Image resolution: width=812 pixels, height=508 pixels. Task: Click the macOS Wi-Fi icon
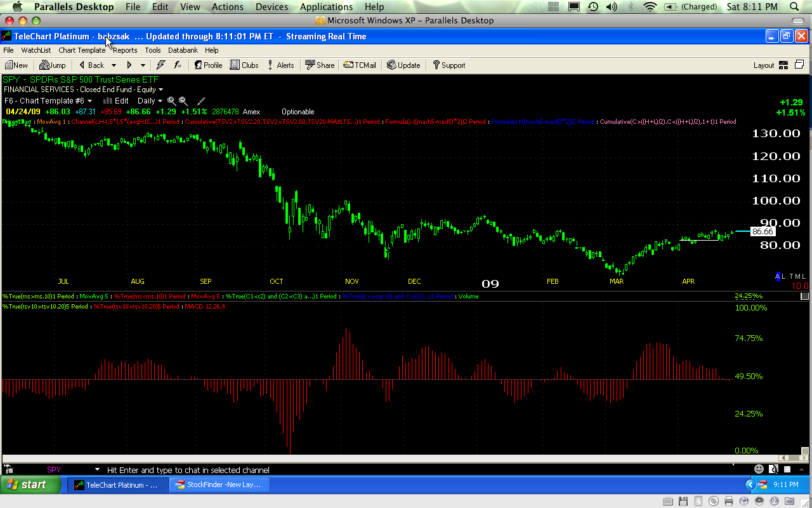pos(650,7)
